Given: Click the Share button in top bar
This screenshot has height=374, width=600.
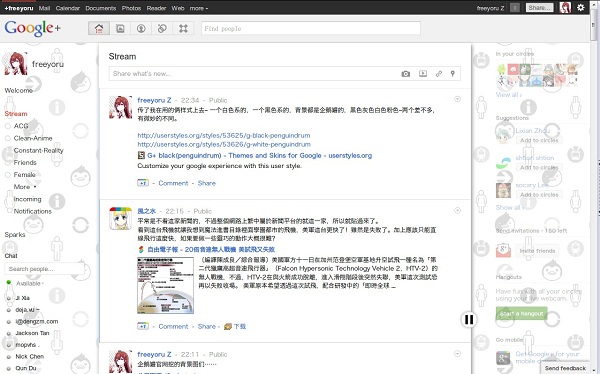Looking at the screenshot, I should click(x=540, y=8).
